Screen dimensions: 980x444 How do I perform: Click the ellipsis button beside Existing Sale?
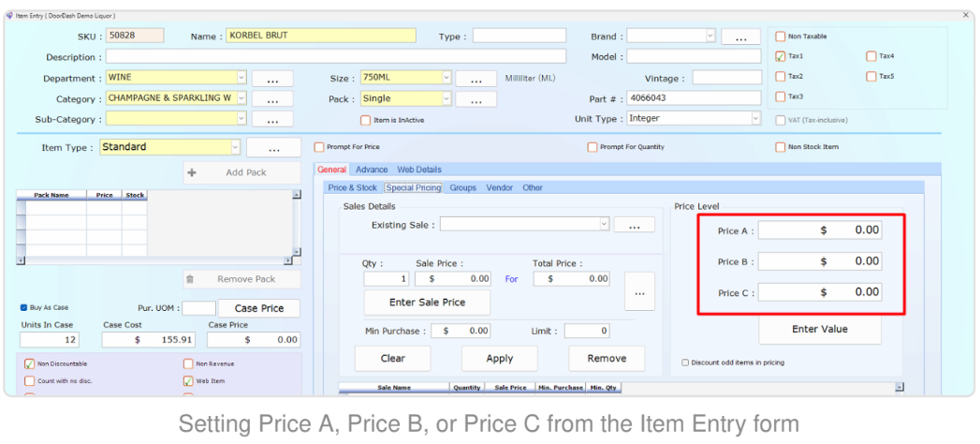635,225
